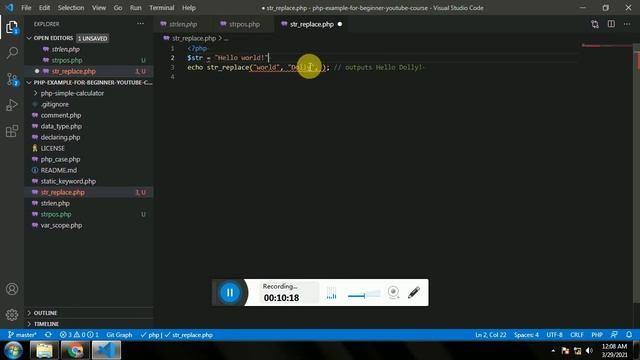Open the Search view in activity bar
Viewport: 640px width, 360px height.
[x=12, y=53]
